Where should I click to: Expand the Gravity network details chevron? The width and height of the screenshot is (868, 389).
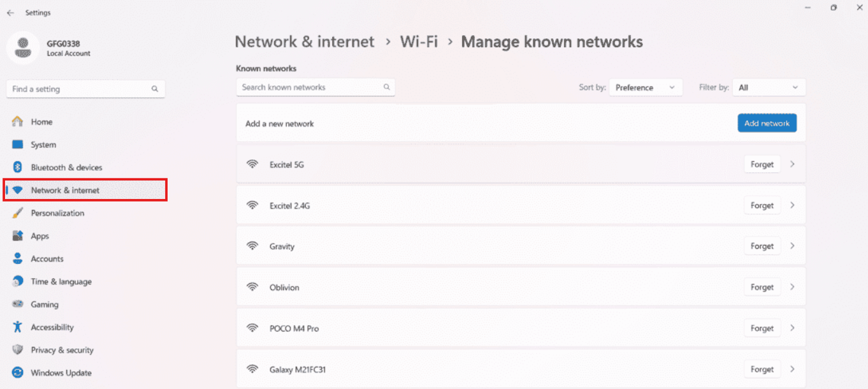point(792,246)
